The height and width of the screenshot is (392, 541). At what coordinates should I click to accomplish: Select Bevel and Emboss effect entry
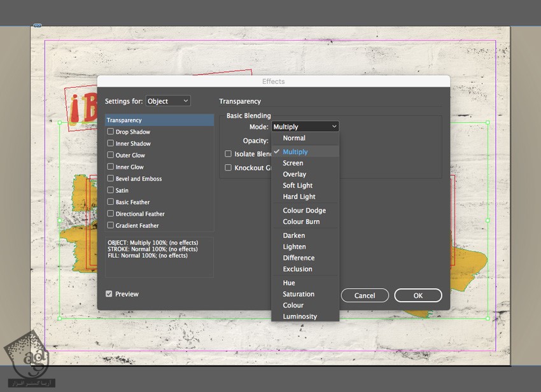click(x=138, y=179)
